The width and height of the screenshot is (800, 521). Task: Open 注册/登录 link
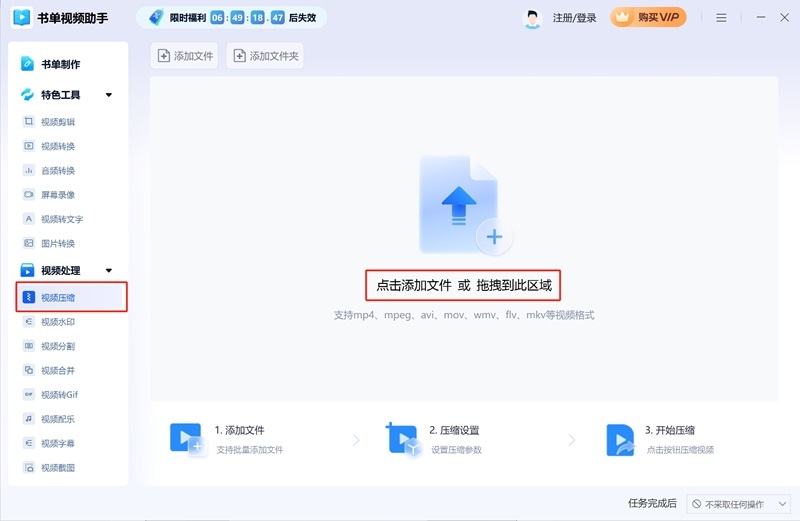(574, 18)
